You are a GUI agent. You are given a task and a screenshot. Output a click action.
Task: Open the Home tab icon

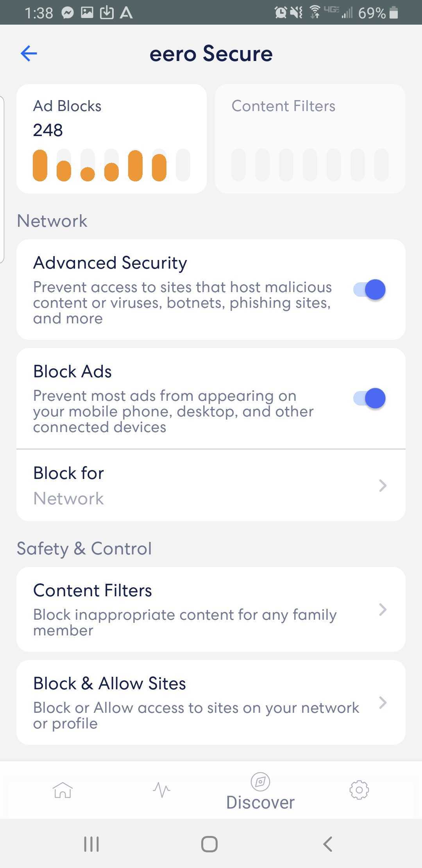63,790
